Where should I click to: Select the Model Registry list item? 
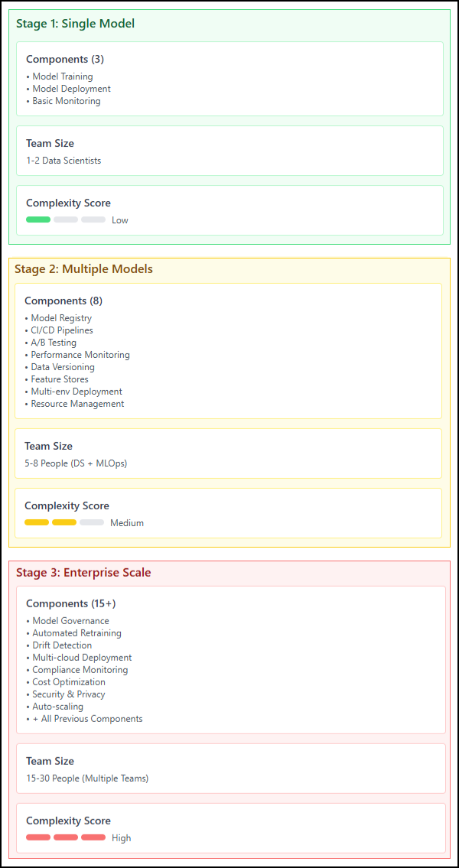[58, 318]
